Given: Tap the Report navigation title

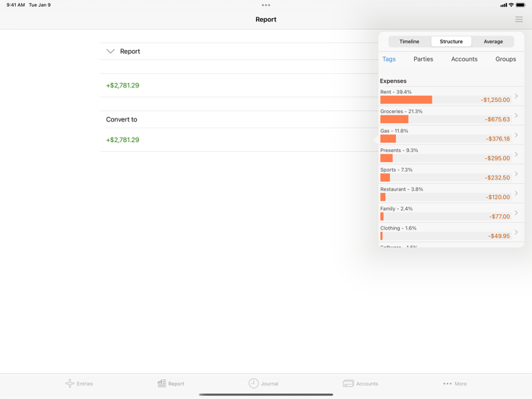Looking at the screenshot, I should [x=266, y=19].
